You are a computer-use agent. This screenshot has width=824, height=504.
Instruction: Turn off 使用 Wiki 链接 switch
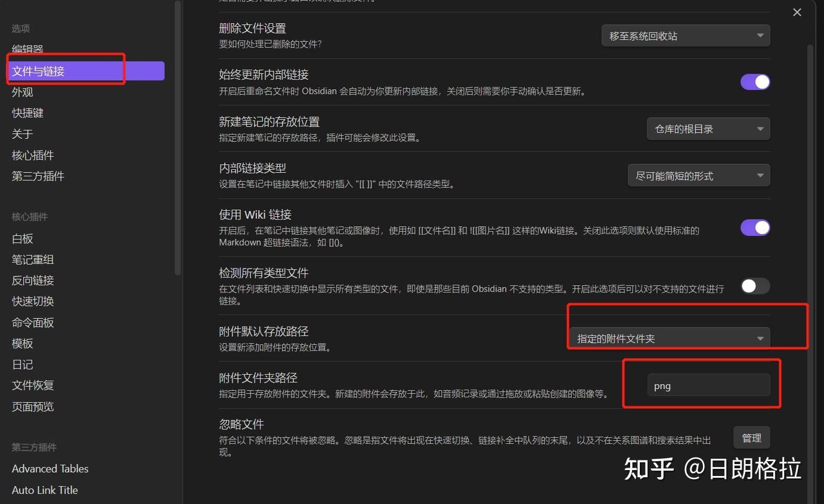pos(754,227)
